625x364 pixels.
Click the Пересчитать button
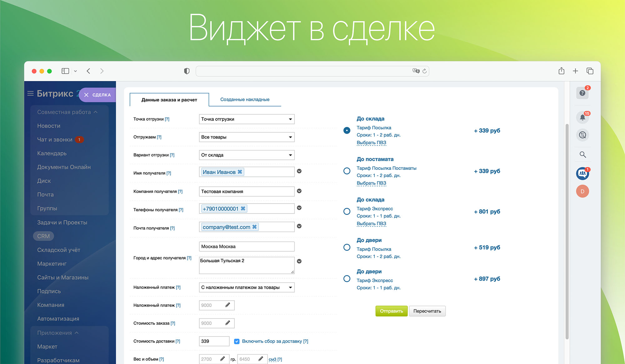(427, 311)
